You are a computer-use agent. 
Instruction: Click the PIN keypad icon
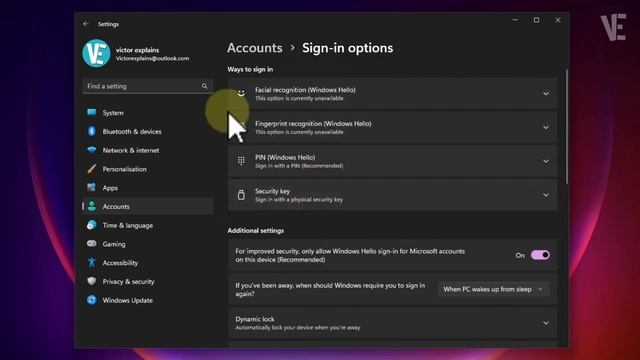click(241, 161)
